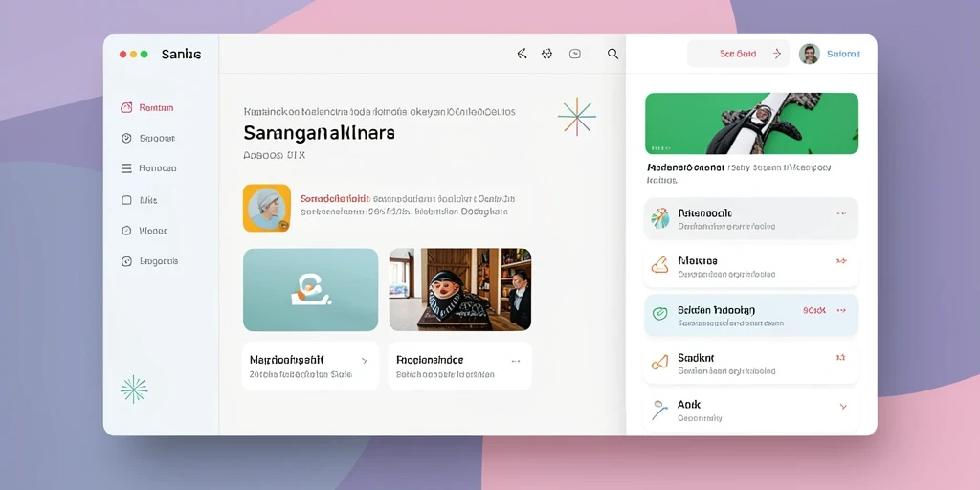Open the Fnocionalndce card
Screen dimensions: 980x490
point(460,366)
